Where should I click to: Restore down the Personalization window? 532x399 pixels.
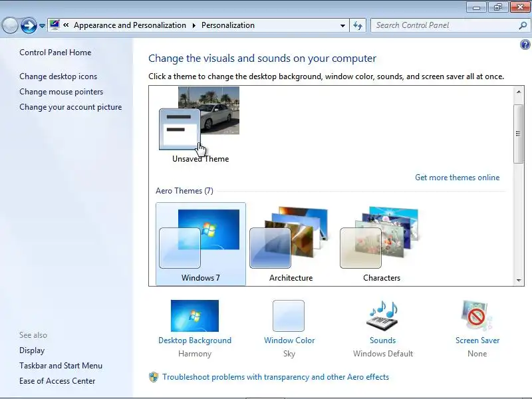click(x=497, y=7)
